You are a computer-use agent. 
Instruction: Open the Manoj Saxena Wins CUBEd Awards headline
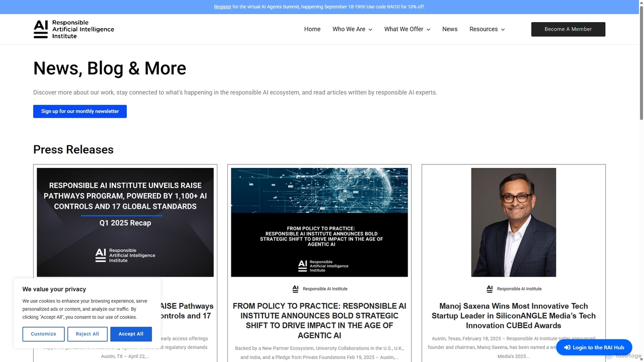coord(514,316)
